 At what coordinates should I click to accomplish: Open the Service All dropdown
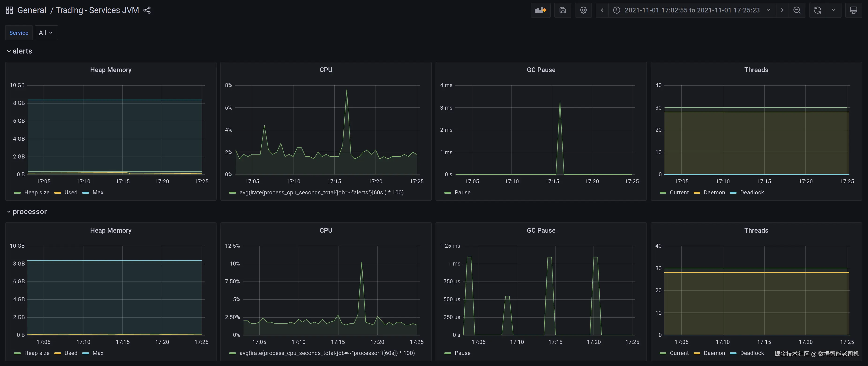(x=46, y=33)
